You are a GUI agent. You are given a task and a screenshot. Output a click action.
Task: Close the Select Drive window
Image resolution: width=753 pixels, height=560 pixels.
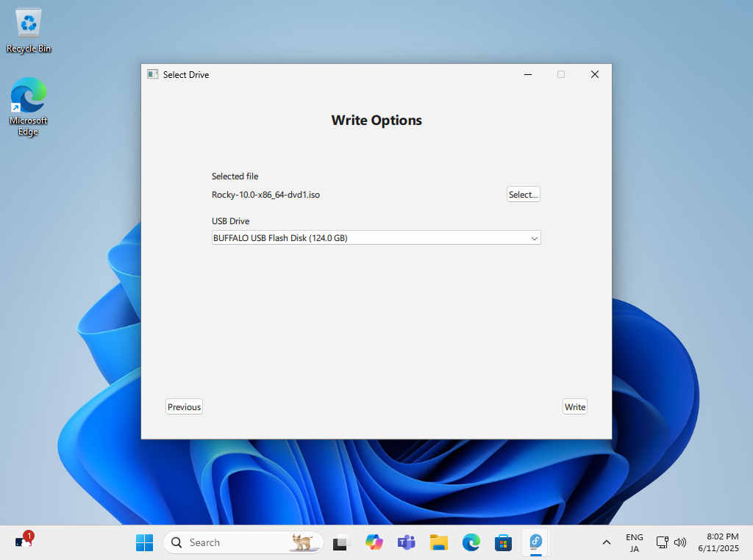594,74
